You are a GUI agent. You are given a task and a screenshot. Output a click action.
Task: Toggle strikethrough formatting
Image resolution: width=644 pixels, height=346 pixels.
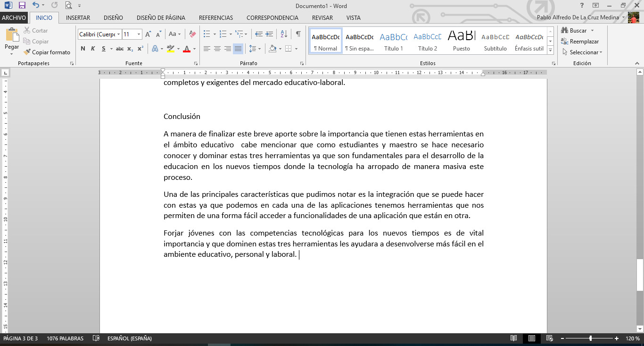(x=120, y=49)
